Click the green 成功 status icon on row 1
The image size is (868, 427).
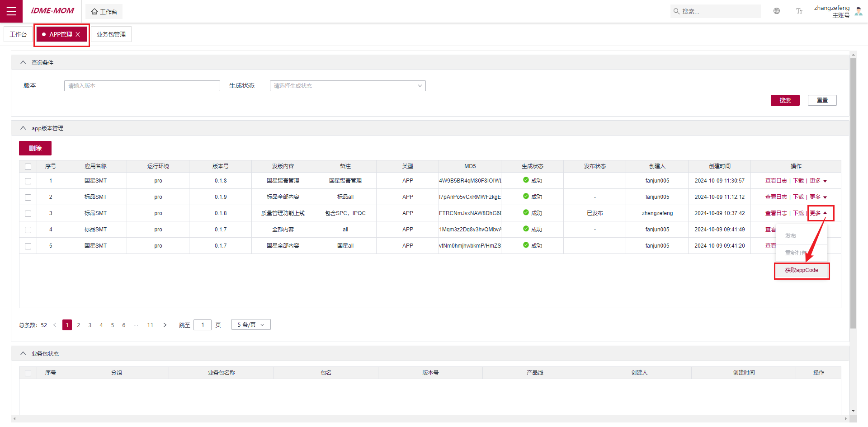[526, 180]
